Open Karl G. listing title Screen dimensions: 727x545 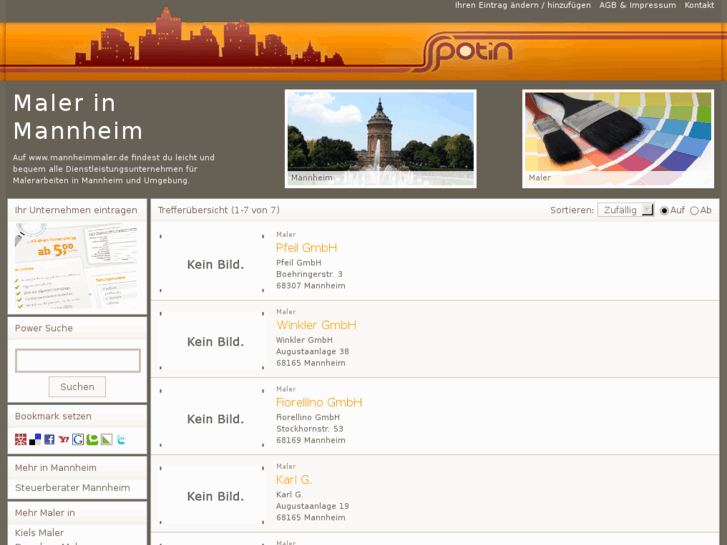(294, 480)
